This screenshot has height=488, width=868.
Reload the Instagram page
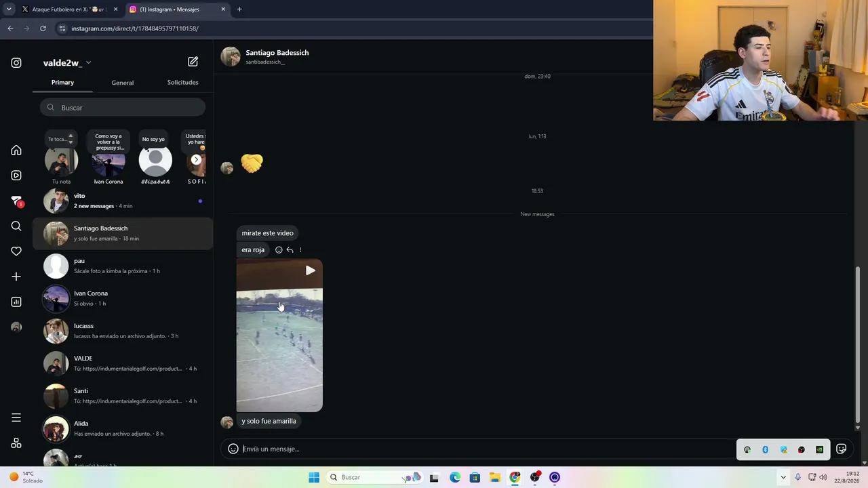(x=43, y=28)
